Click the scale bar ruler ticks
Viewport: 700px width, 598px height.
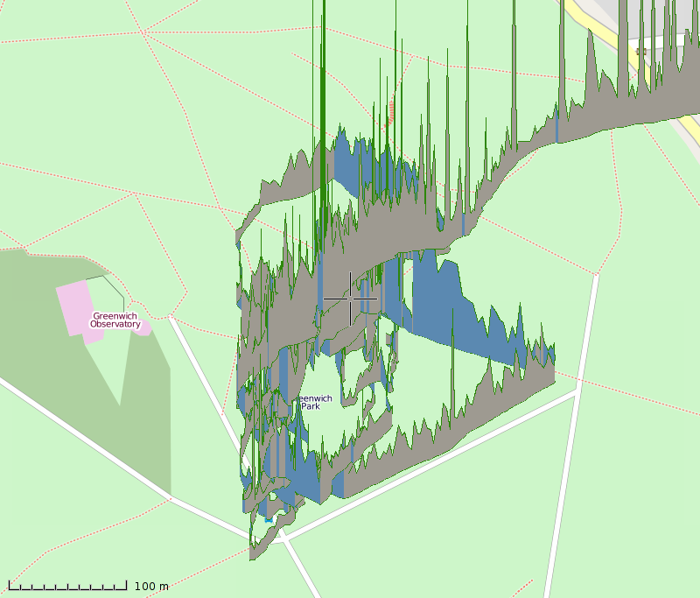[x=68, y=586]
